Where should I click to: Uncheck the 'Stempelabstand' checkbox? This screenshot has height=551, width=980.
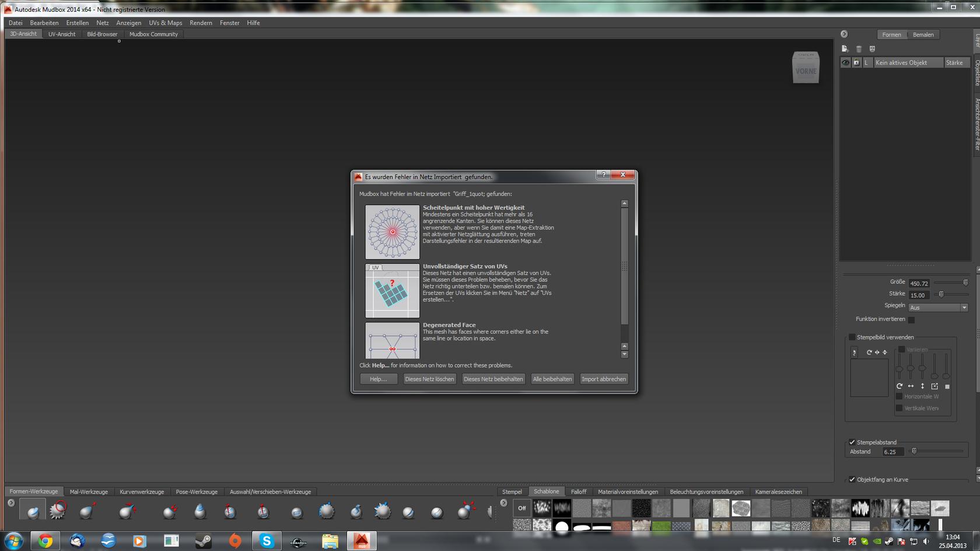(x=852, y=442)
